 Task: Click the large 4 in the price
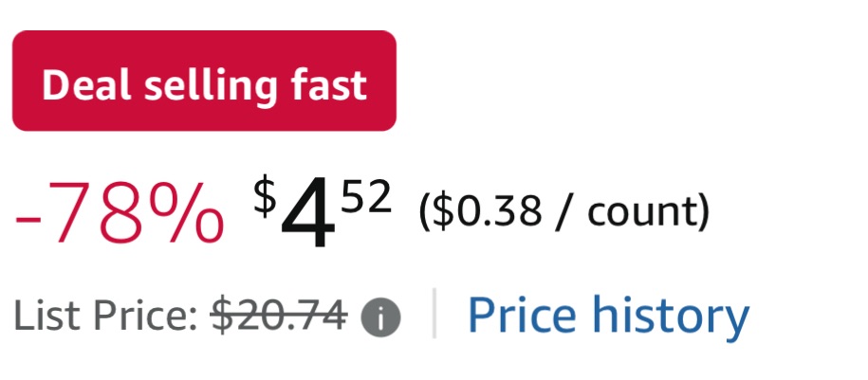pos(307,219)
